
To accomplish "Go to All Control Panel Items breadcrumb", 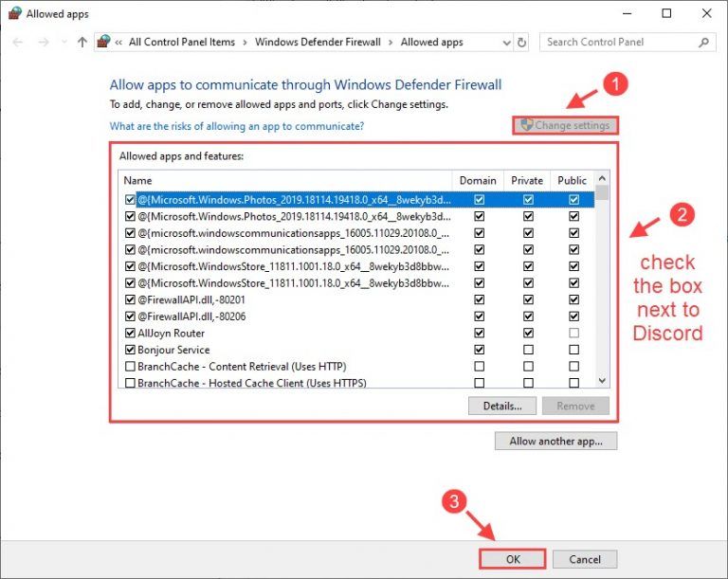I will 181,43.
